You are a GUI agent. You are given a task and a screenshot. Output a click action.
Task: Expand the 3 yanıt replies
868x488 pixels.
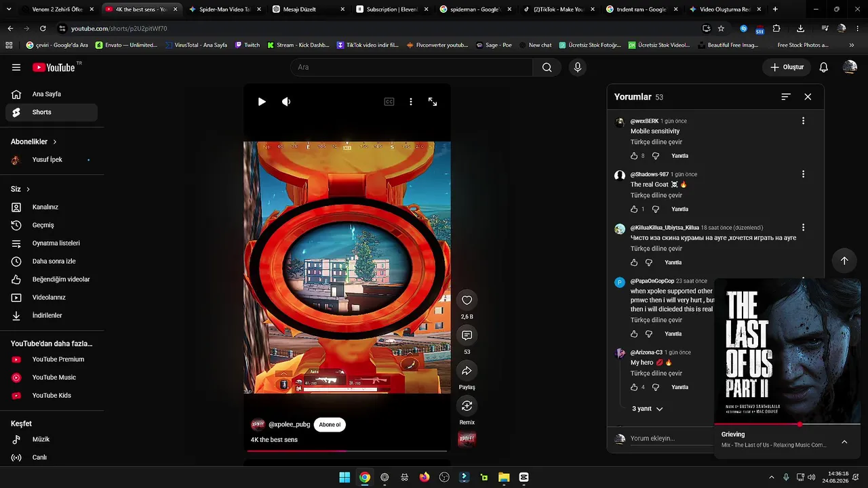[x=648, y=409]
